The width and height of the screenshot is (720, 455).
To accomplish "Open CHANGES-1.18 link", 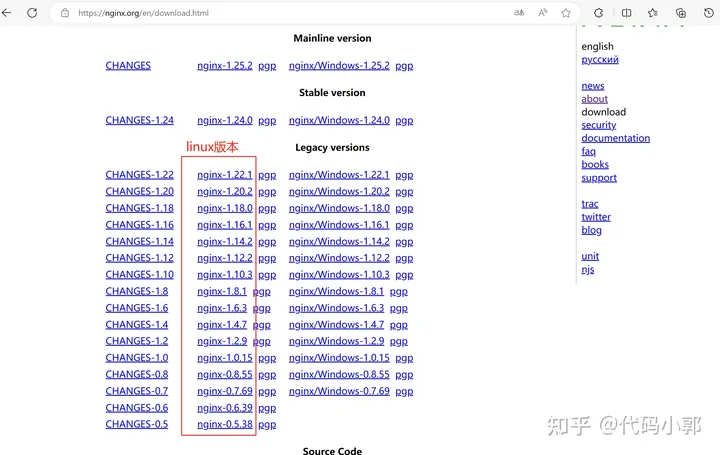I will pos(140,208).
